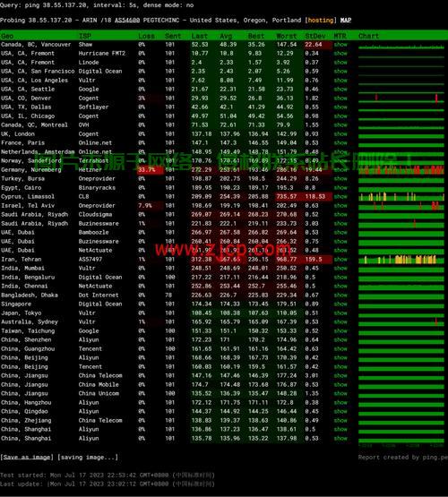Click the Worst column header
The image size is (448, 497).
pyautogui.click(x=287, y=36)
